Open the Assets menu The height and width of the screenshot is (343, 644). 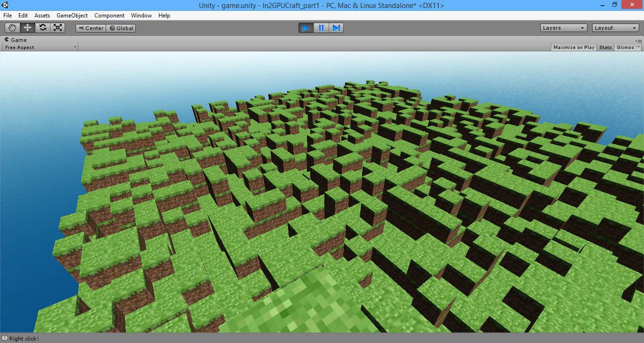(x=42, y=16)
